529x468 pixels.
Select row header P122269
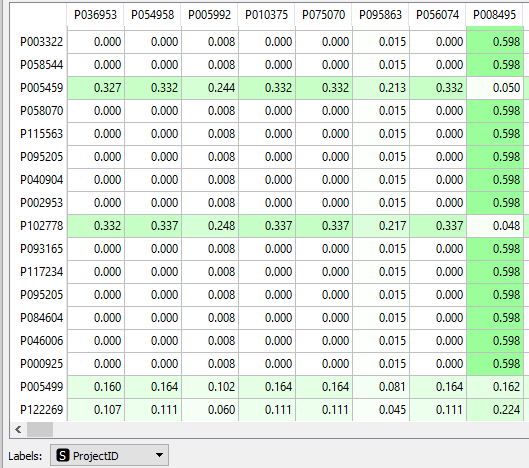tap(39, 410)
